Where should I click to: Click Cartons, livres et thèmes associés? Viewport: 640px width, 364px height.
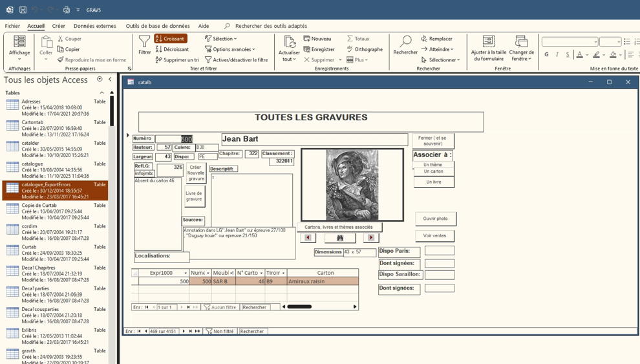[339, 228]
